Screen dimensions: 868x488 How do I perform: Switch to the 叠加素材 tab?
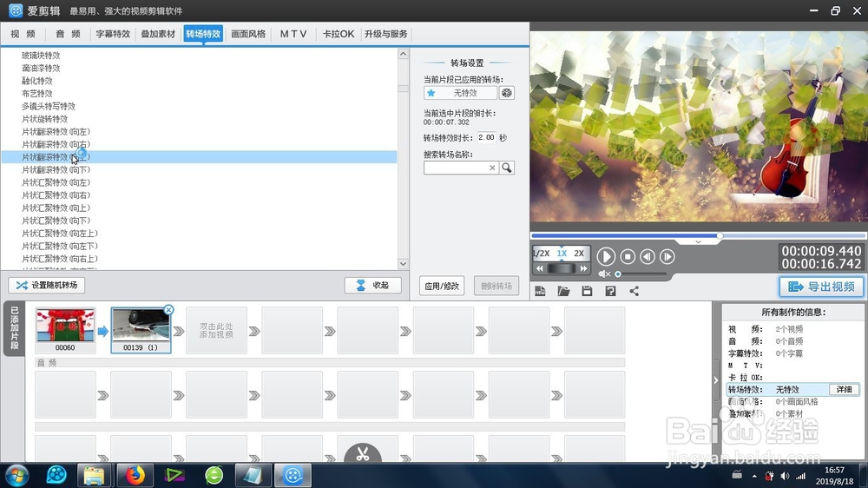click(x=158, y=34)
